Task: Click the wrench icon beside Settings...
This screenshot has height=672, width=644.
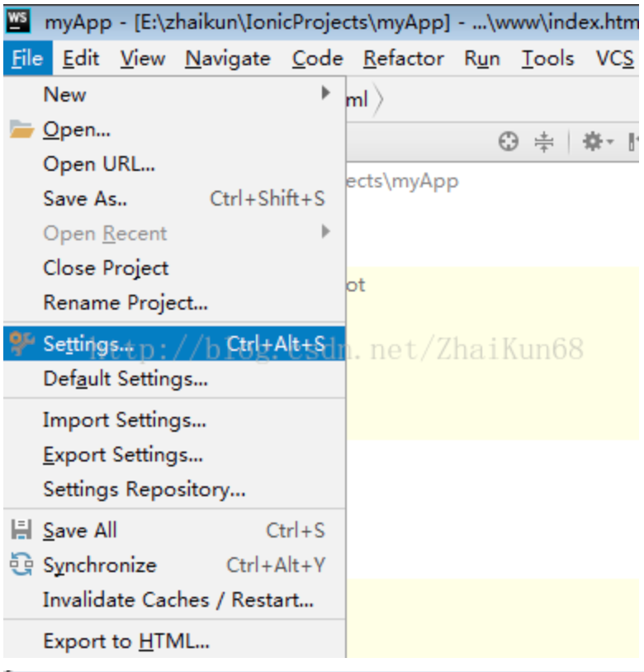Action: (21, 343)
